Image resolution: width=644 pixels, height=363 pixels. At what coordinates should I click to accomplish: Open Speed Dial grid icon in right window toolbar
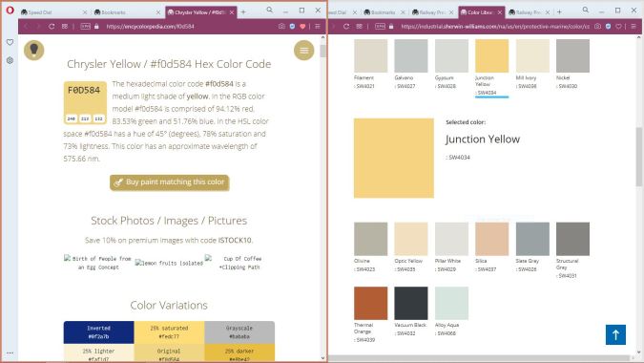tap(360, 27)
